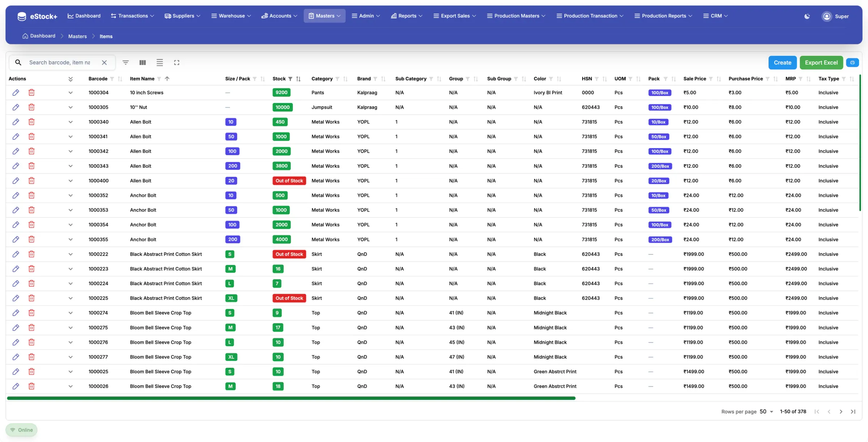Click the green horizontal scrollbar
The width and height of the screenshot is (868, 442).
click(x=291, y=398)
